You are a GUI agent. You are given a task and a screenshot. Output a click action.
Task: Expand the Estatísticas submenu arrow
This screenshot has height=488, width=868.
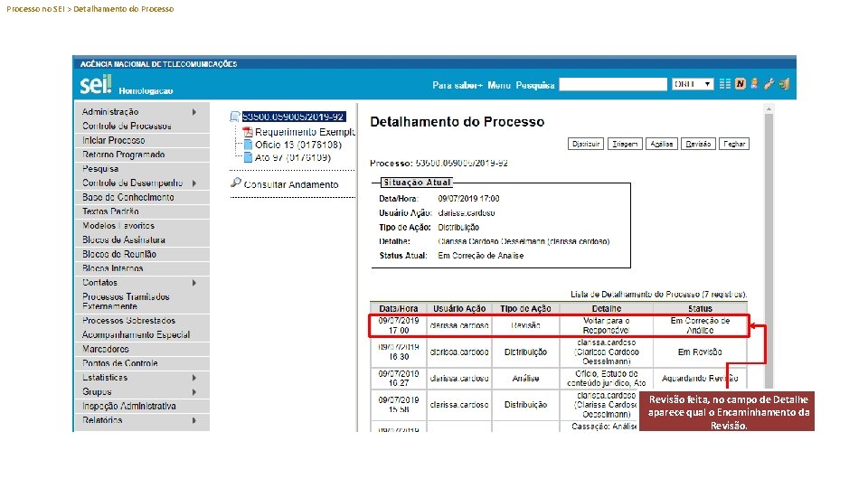click(194, 378)
